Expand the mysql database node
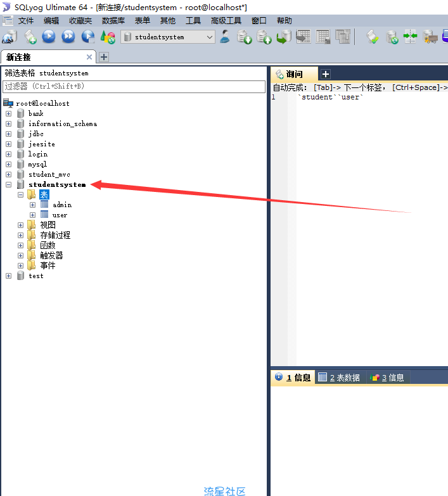This screenshot has width=448, height=496. point(8,164)
